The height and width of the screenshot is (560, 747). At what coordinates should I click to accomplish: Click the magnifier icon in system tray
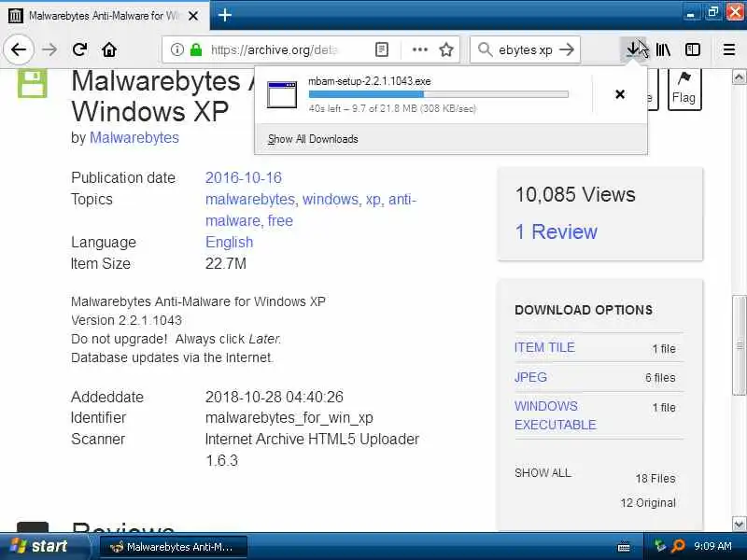click(678, 546)
